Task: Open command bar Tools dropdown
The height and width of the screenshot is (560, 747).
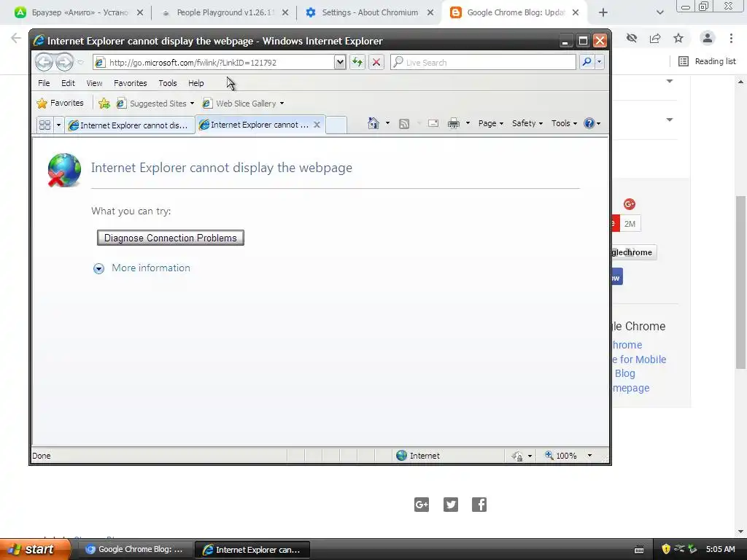Action: 564,123
